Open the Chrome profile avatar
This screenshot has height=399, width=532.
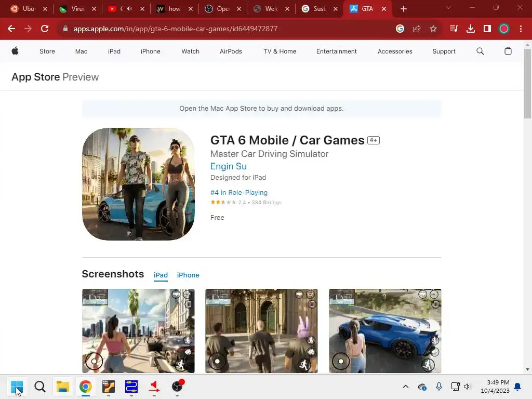pos(504,29)
